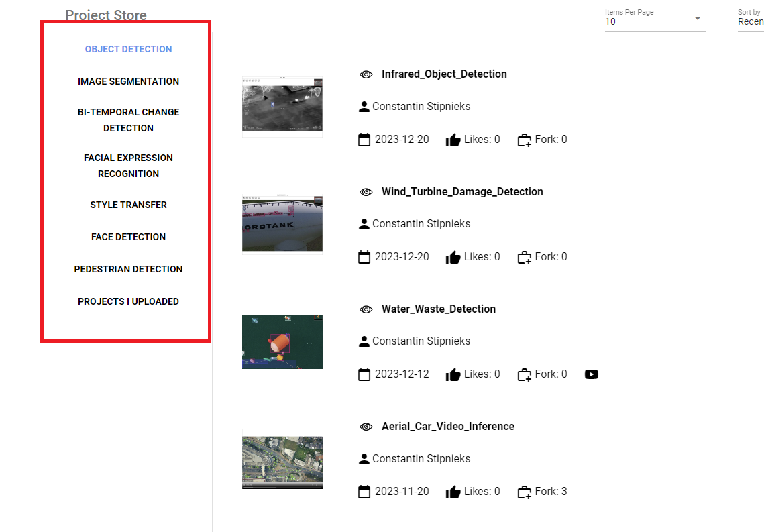Click the thumbs-up Likes icon on Water_Waste_Detection
The image size is (764, 532).
coord(453,374)
